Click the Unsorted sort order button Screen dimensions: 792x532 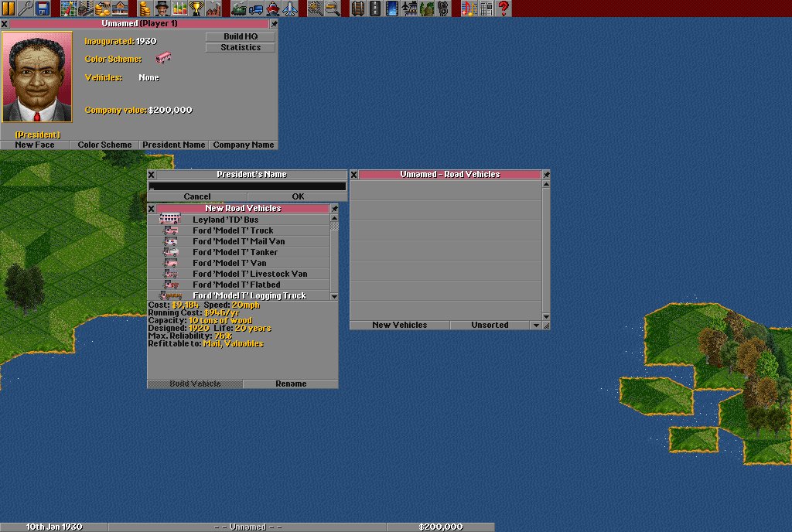[490, 325]
